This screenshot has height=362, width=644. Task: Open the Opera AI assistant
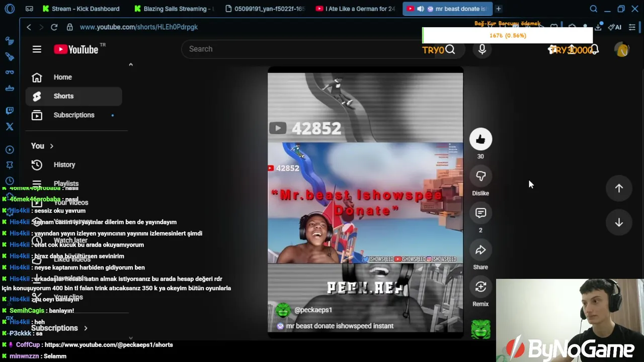pos(614,27)
